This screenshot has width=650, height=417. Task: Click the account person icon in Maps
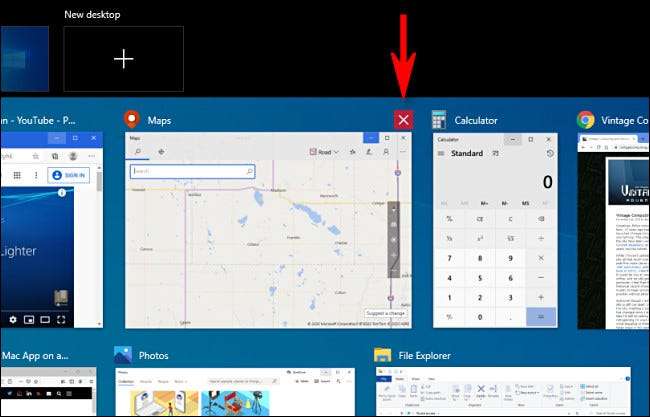pos(386,152)
